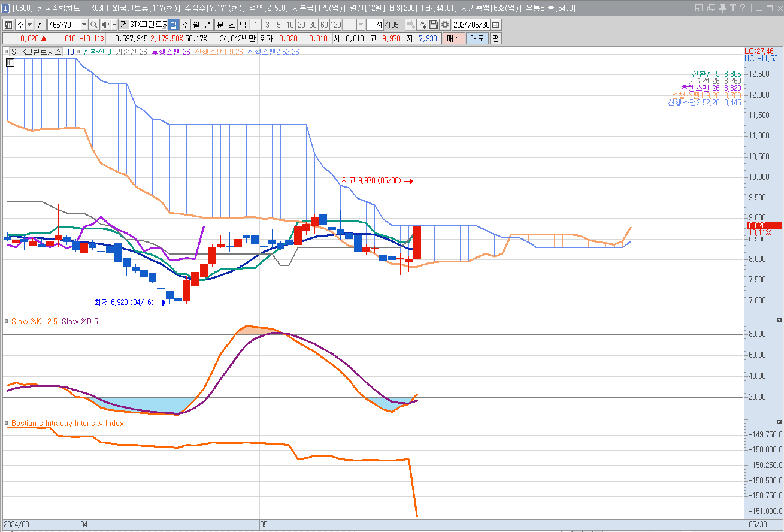784x532 pixels.
Task: Click the 전환선 9 legend label
Action: 97,52
